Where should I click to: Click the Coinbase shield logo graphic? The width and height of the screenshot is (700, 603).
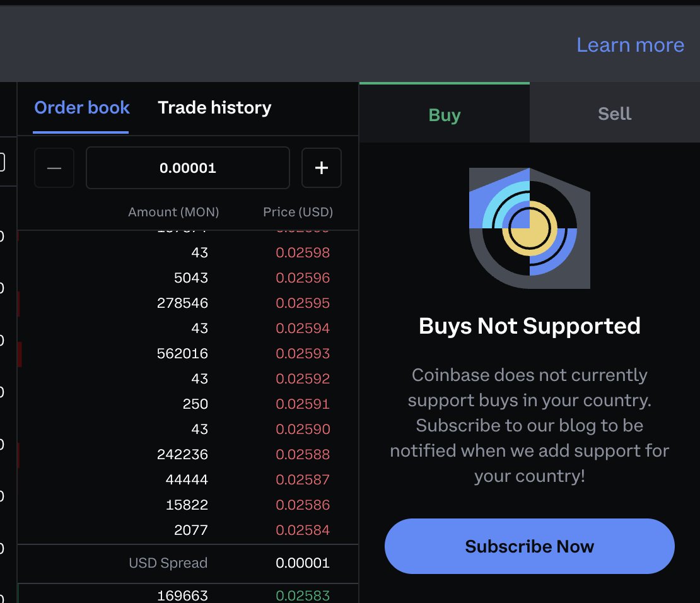tap(529, 229)
